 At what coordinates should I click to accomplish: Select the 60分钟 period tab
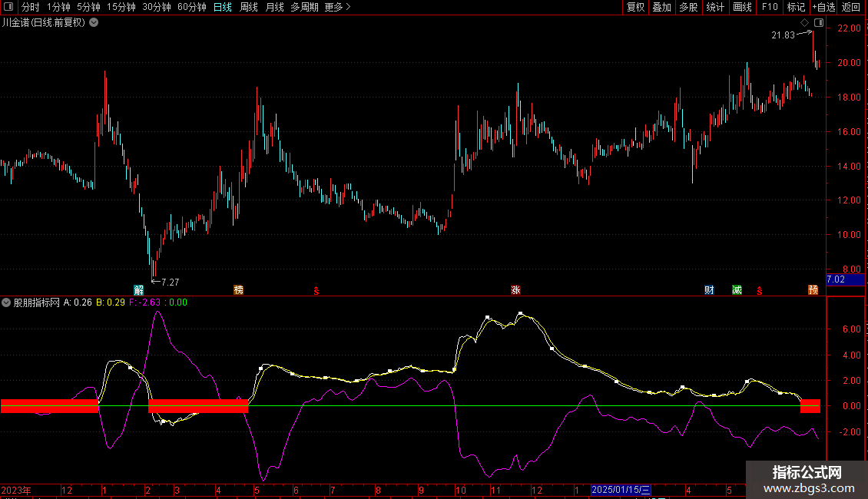(191, 7)
